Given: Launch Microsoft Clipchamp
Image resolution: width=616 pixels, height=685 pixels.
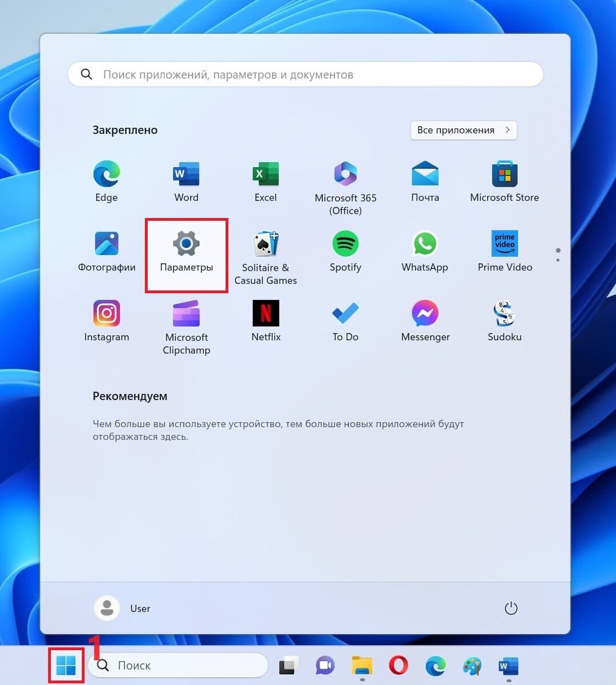Looking at the screenshot, I should click(187, 328).
